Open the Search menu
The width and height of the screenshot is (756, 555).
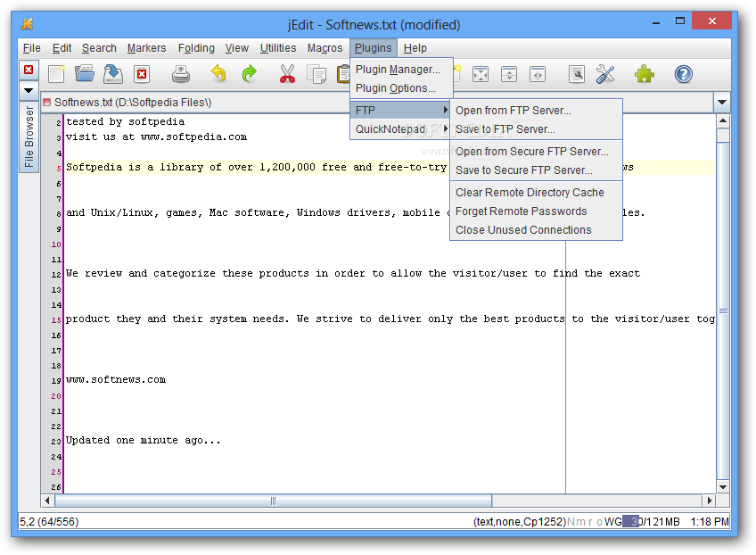pos(99,48)
